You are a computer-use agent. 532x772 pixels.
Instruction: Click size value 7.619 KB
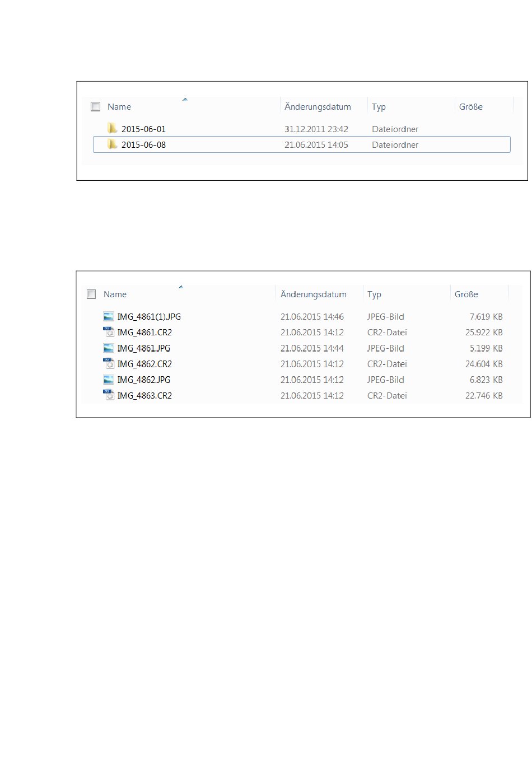point(486,317)
